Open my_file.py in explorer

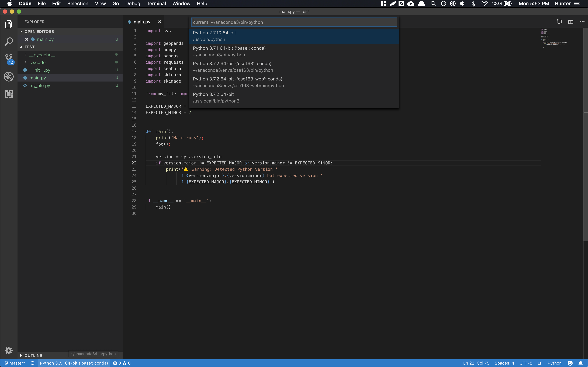pos(70,85)
